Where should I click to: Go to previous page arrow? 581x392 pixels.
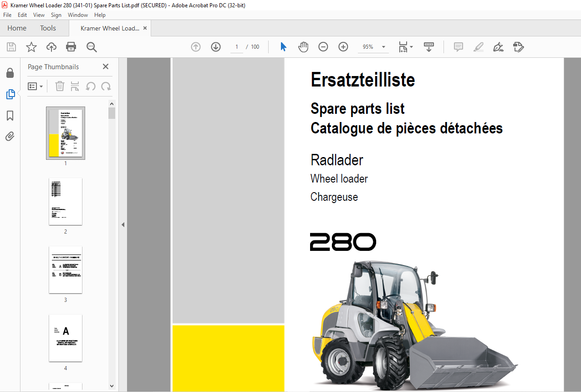(196, 47)
